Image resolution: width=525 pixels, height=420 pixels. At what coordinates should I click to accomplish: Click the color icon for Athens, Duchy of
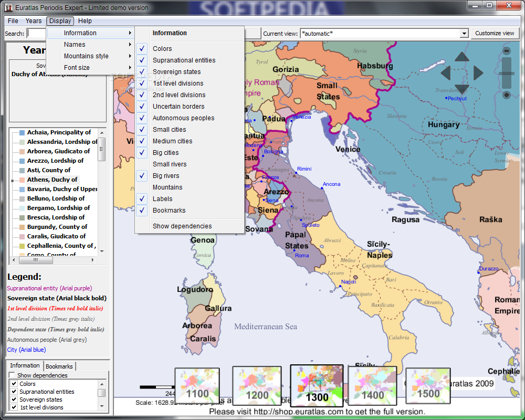pyautogui.click(x=22, y=180)
